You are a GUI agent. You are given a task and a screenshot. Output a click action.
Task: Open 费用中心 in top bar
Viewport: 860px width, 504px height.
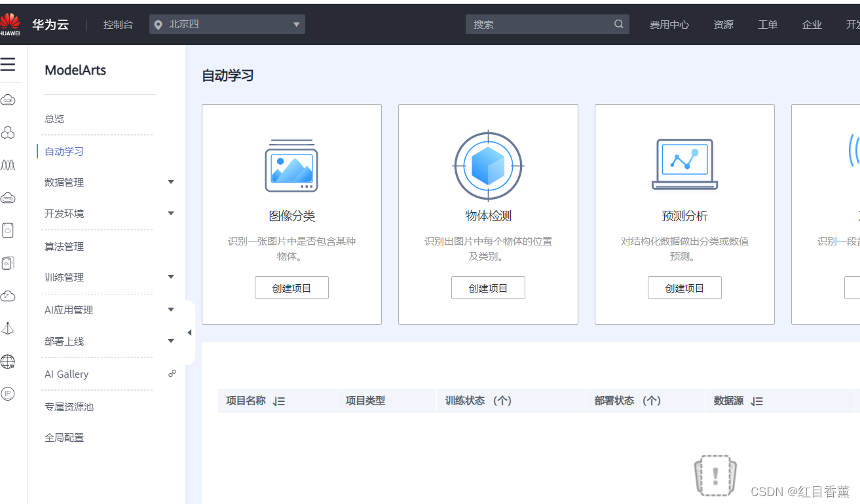click(x=669, y=25)
